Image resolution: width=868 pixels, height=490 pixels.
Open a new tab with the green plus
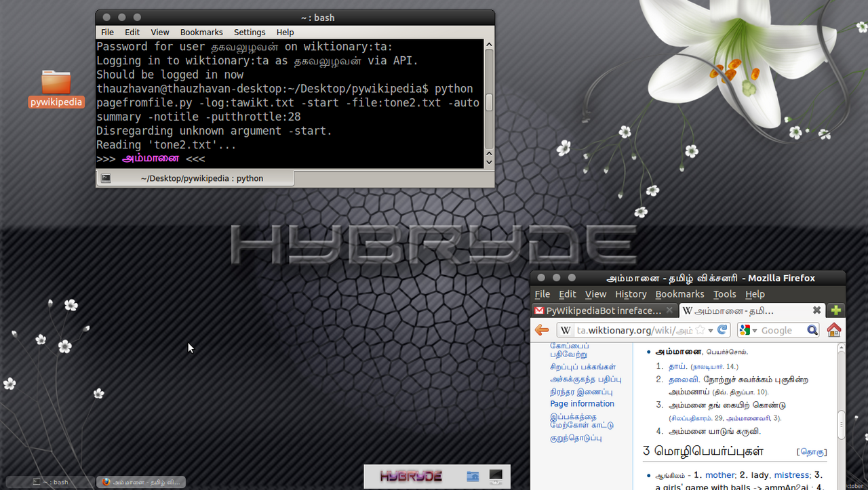click(836, 310)
